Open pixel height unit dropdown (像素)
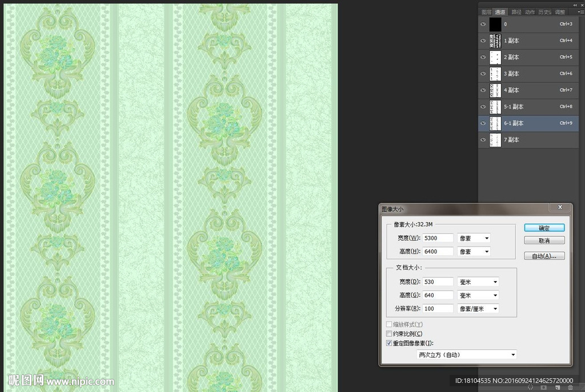Screen dimensions: 585x392 474,252
